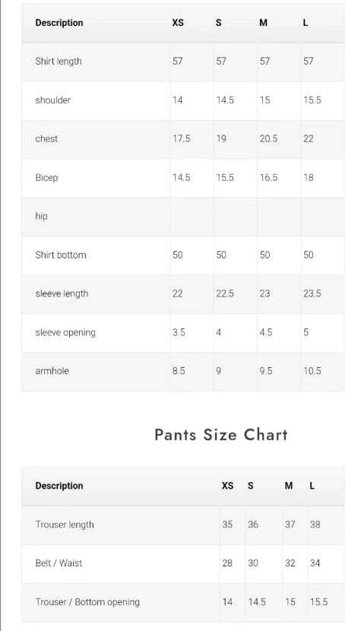The height and width of the screenshot is (631, 364).
Task: Click the Belt / Waist row label
Action: tap(59, 563)
